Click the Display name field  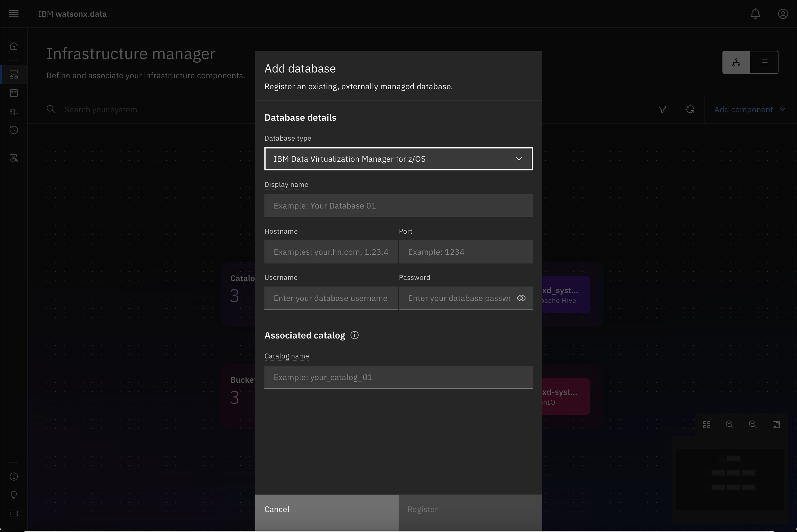398,206
